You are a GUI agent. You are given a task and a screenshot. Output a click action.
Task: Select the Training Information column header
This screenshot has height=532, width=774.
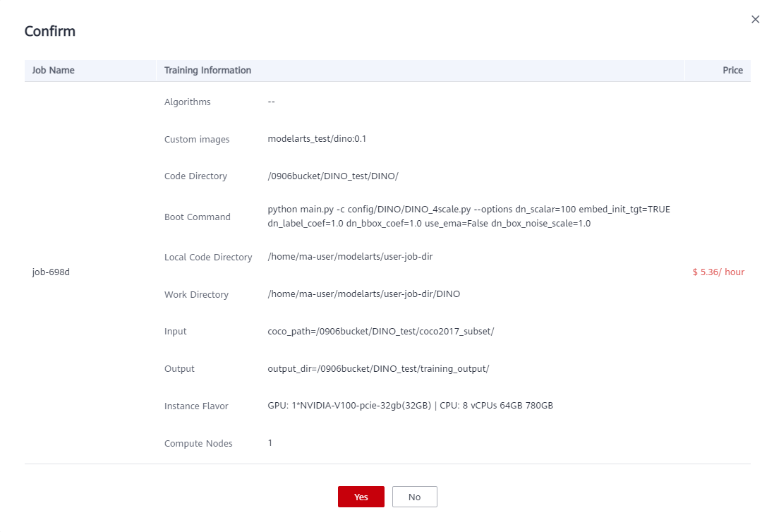(x=207, y=71)
